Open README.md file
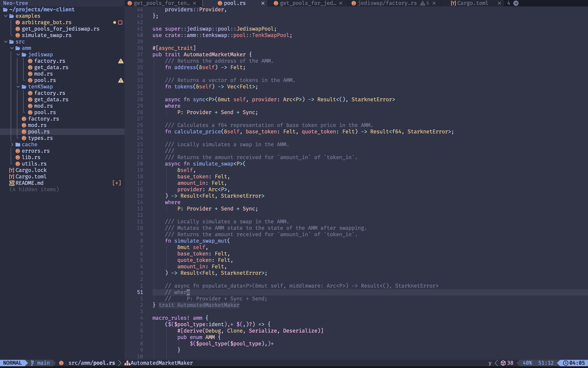This screenshot has width=588, height=368. 29,183
